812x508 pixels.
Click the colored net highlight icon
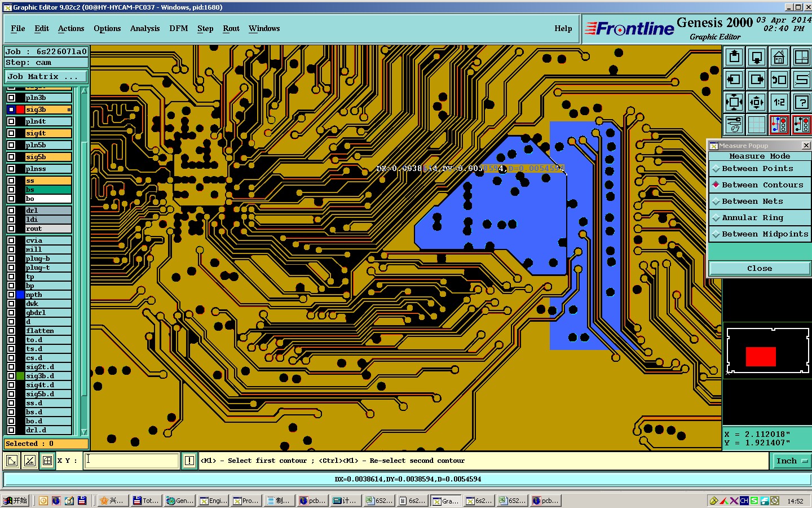[779, 125]
